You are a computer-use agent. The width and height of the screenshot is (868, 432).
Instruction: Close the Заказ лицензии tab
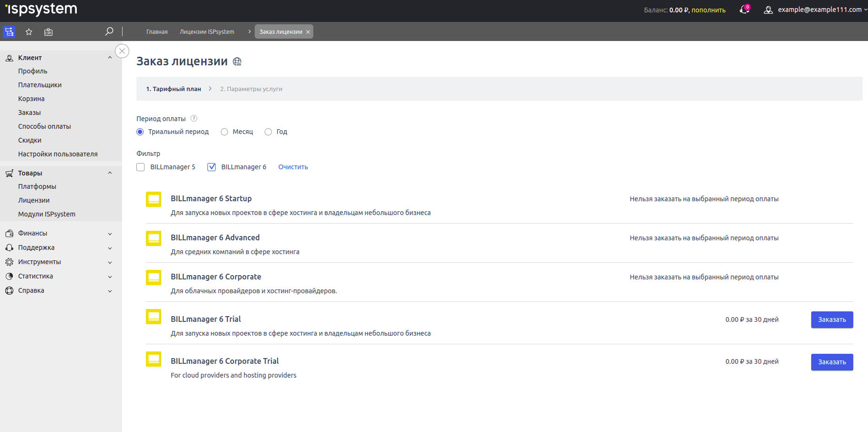pos(308,32)
